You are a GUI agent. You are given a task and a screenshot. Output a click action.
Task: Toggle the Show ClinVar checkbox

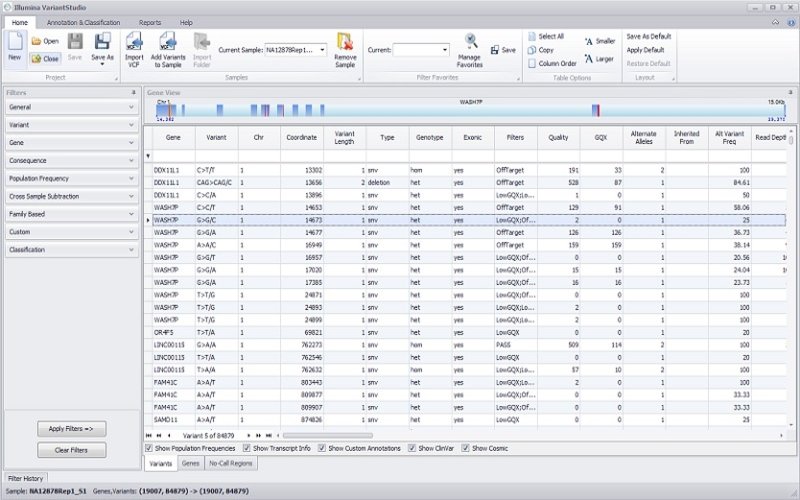coord(412,448)
